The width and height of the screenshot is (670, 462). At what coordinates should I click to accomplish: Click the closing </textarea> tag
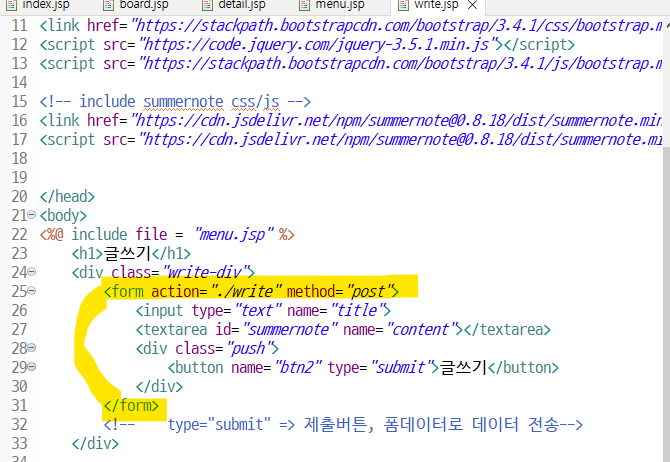point(507,330)
